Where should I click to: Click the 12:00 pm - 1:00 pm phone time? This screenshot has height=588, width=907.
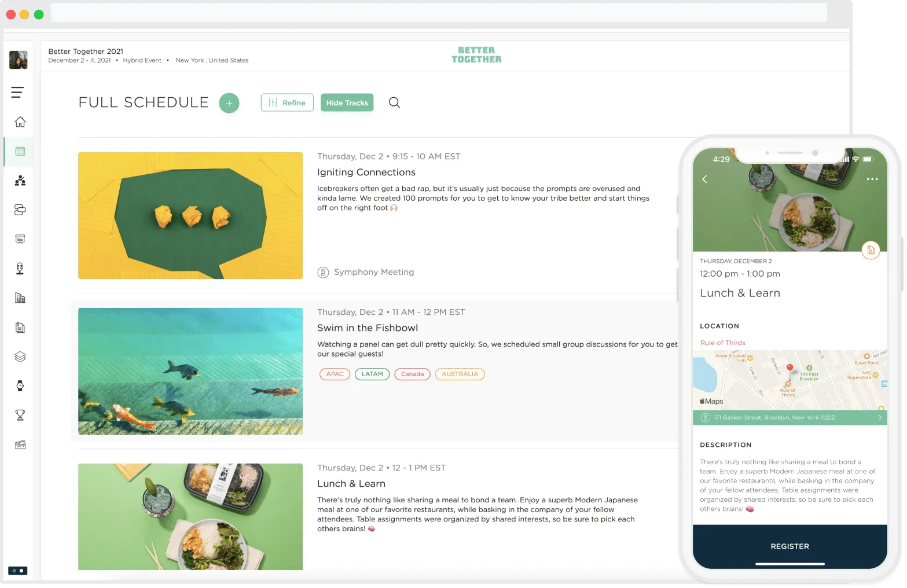pyautogui.click(x=740, y=274)
